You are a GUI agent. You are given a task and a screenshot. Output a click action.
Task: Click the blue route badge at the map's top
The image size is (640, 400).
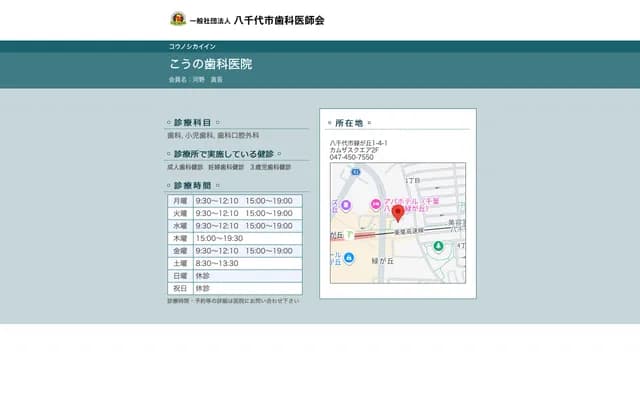click(356, 172)
